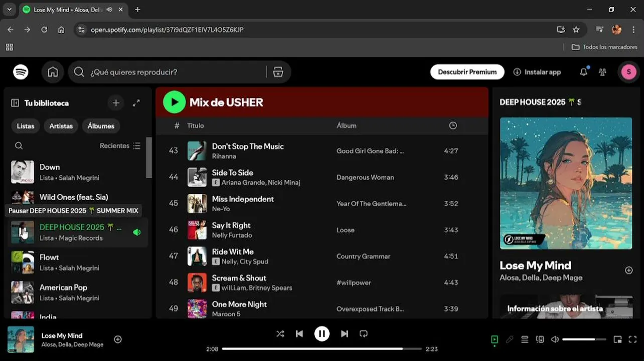Image resolution: width=644 pixels, height=361 pixels.
Task: Sort tracks by duration clock icon
Action: (x=453, y=126)
